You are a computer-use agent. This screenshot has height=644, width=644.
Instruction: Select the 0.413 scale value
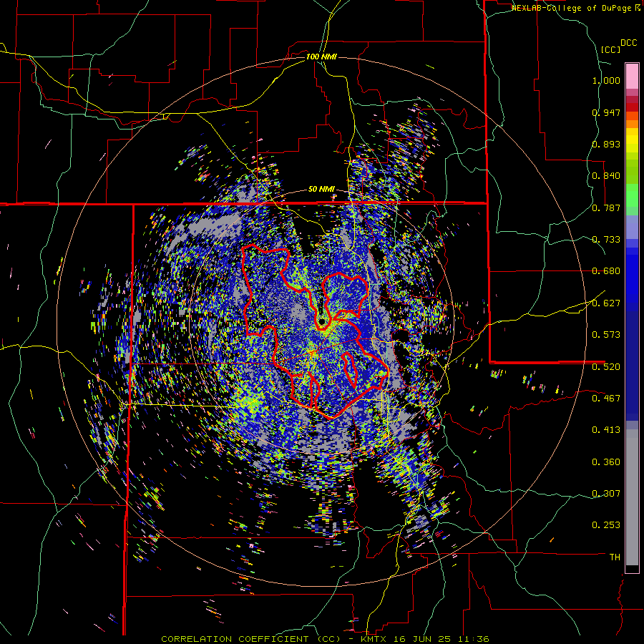[606, 430]
